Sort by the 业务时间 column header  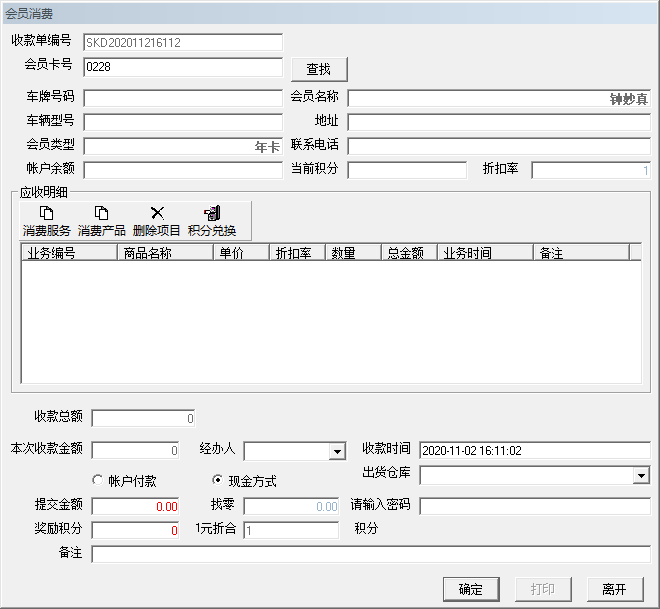click(x=485, y=253)
